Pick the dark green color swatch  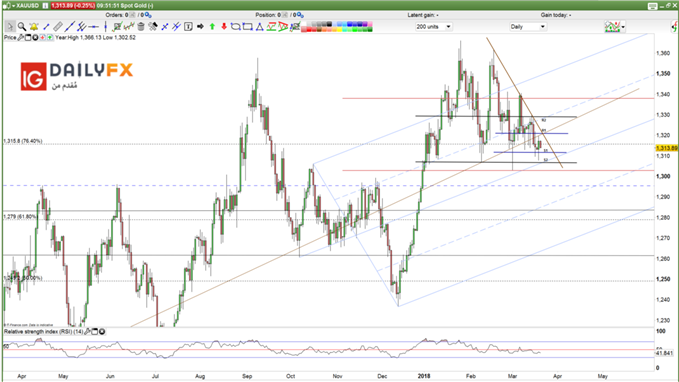click(x=370, y=29)
